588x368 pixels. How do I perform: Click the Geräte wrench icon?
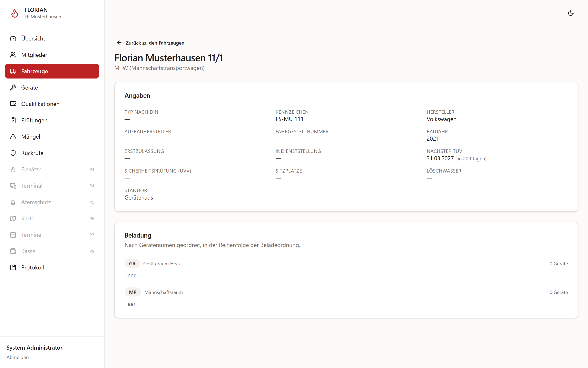pos(13,87)
